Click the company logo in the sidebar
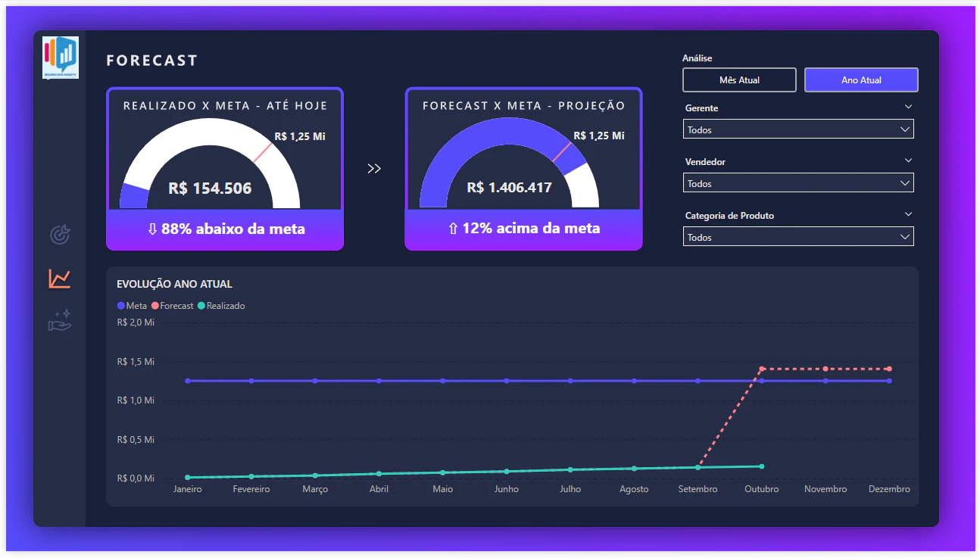 click(61, 58)
